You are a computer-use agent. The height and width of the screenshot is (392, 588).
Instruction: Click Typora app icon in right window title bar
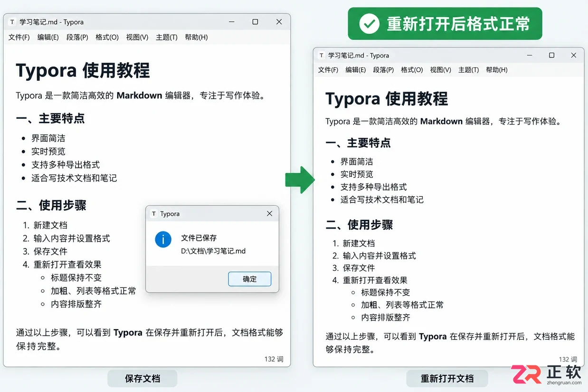[x=322, y=56]
